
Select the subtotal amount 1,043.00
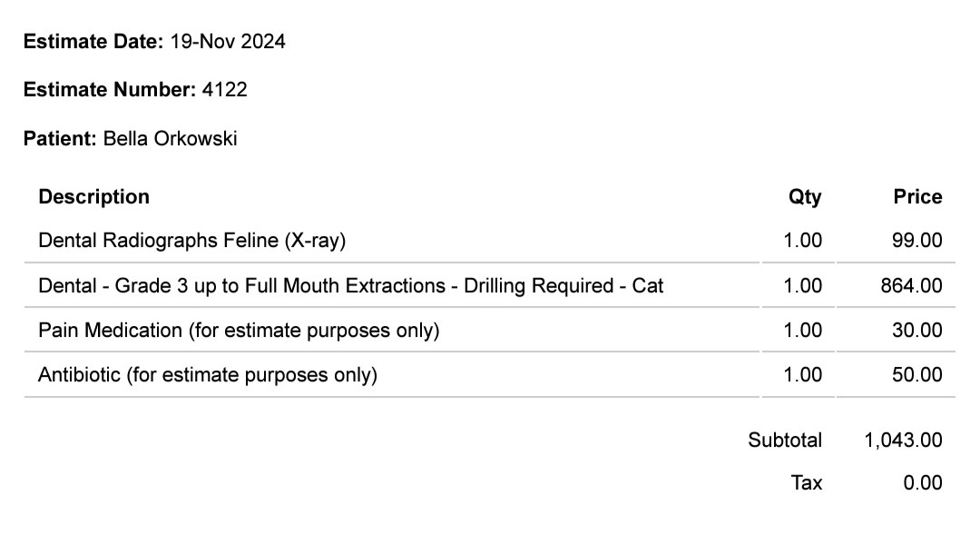click(x=903, y=440)
